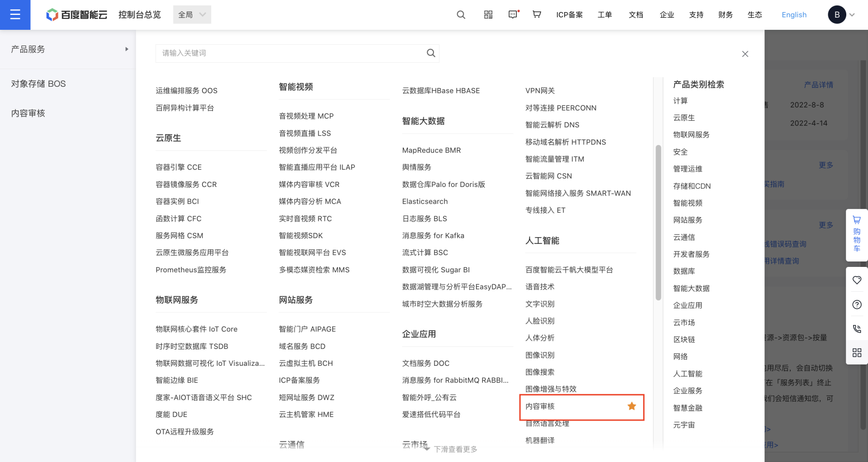
Task: Click the user avatar B
Action: pos(837,14)
